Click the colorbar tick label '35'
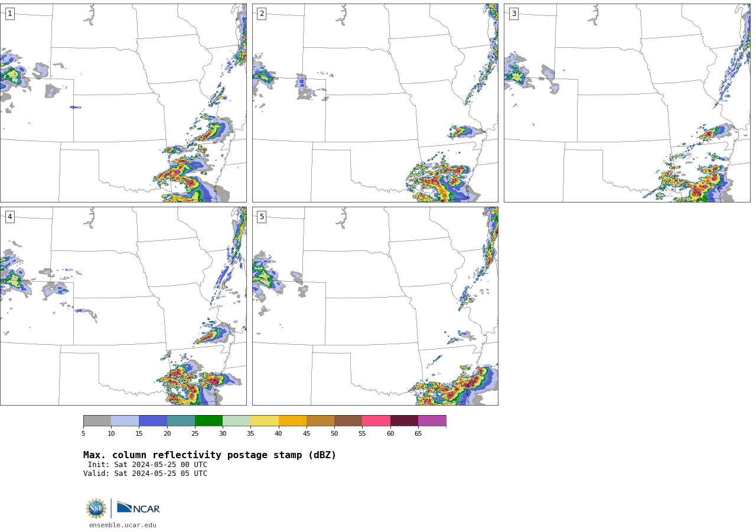756x532 pixels. point(250,434)
